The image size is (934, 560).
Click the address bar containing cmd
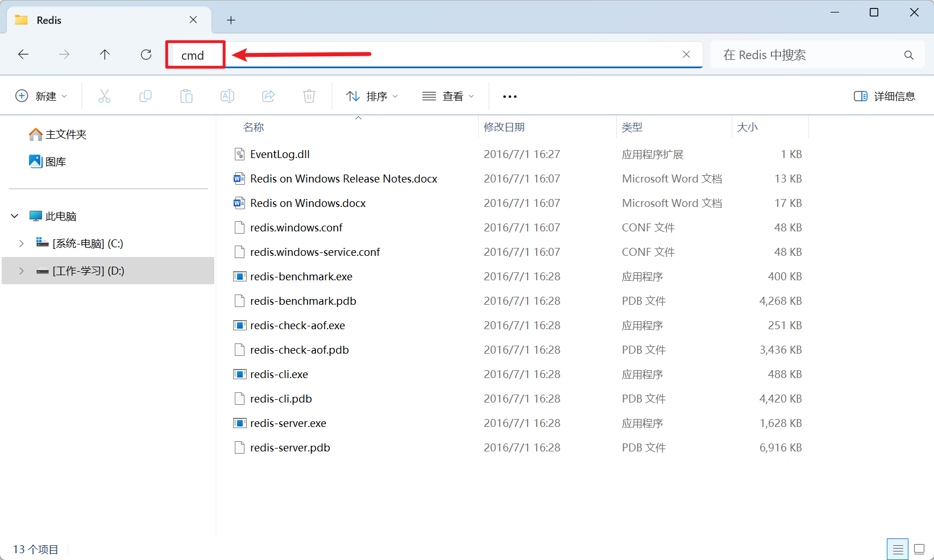click(x=434, y=55)
